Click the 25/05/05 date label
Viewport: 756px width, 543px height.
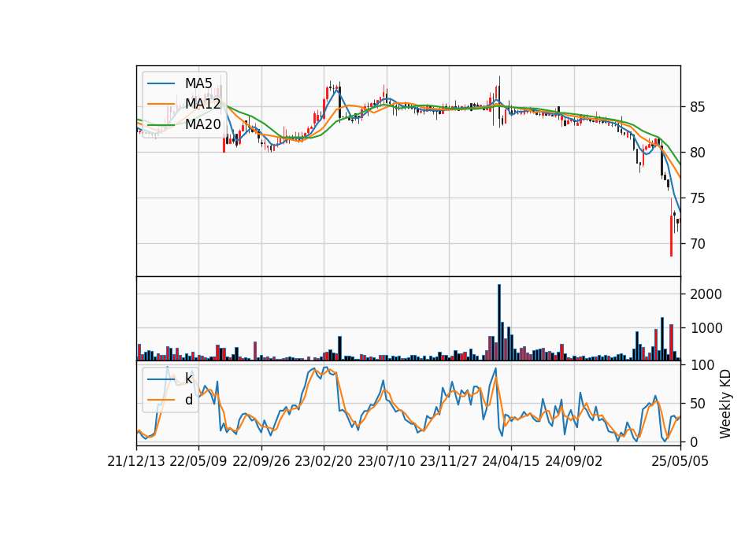680,461
